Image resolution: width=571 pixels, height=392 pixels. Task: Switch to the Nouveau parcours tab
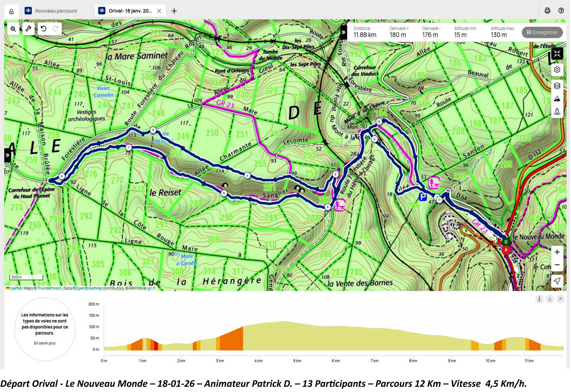56,11
